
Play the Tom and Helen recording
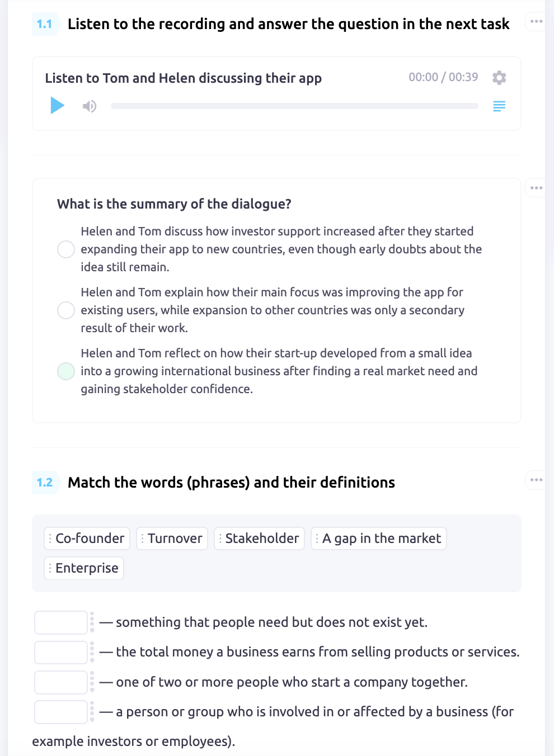[57, 106]
